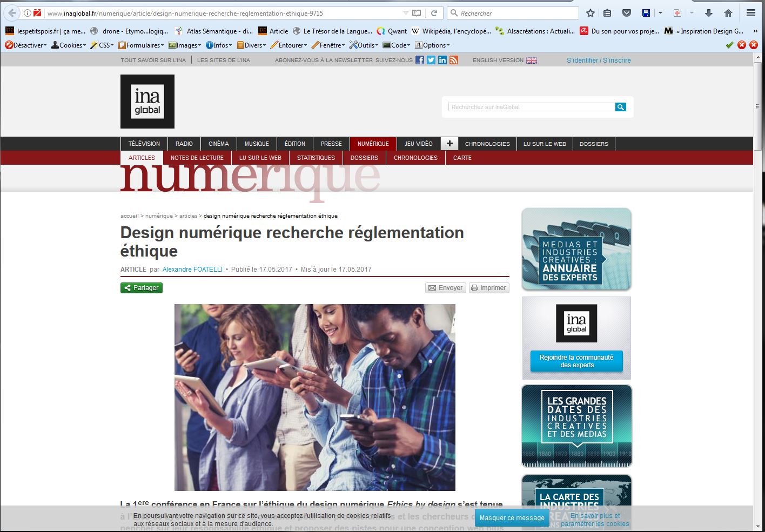The image size is (765, 532).
Task: Go back using the browser back arrow
Action: 12,13
